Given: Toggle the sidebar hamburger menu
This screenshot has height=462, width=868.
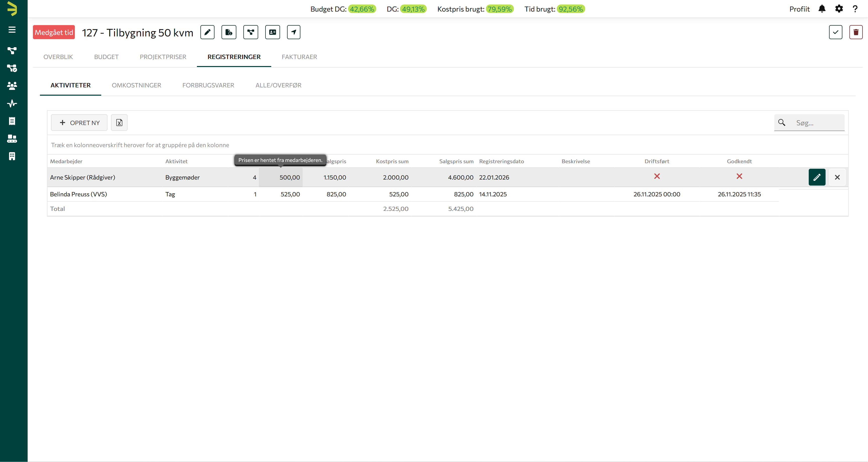Looking at the screenshot, I should (x=12, y=30).
